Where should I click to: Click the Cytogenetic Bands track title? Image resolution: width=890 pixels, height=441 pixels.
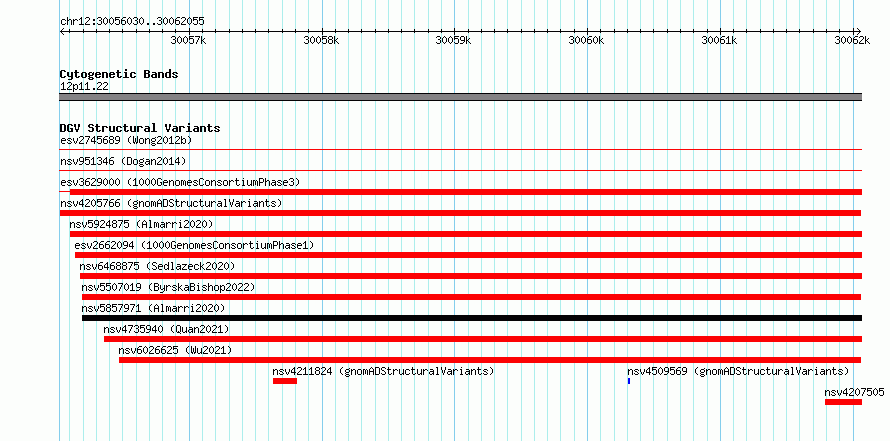119,74
